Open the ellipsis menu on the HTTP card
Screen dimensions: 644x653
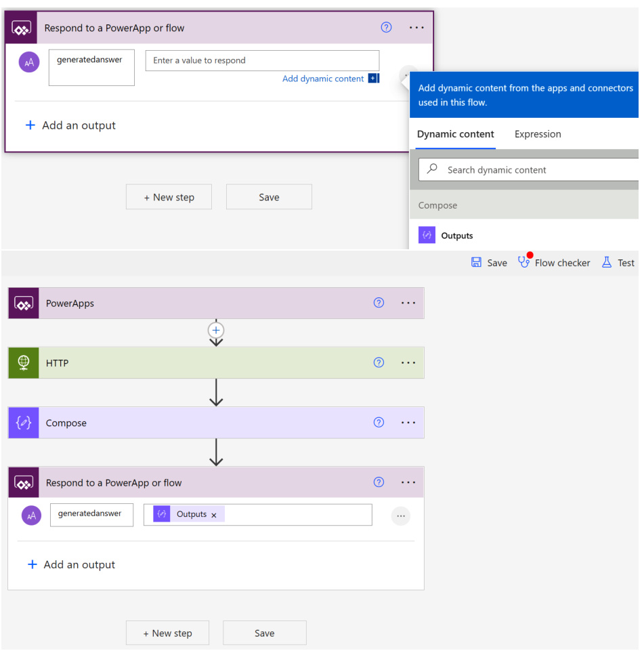[x=408, y=362]
